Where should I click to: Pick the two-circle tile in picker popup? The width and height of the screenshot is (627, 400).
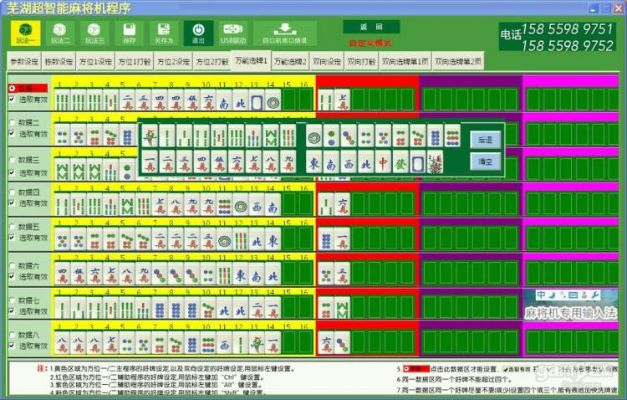click(331, 136)
